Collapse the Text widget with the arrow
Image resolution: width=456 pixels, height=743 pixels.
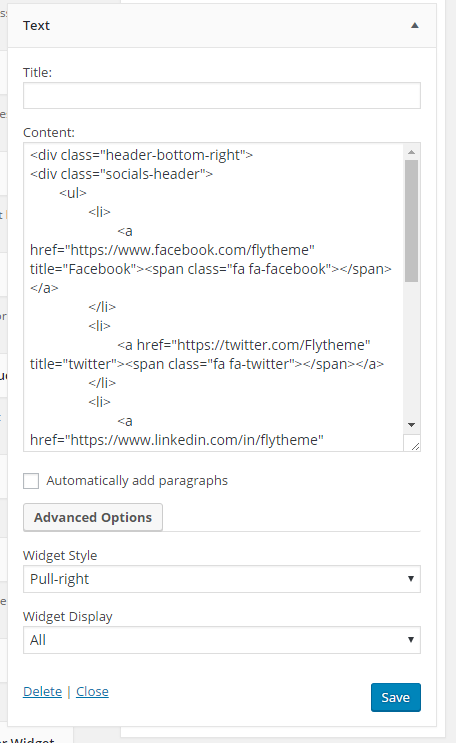click(x=415, y=26)
